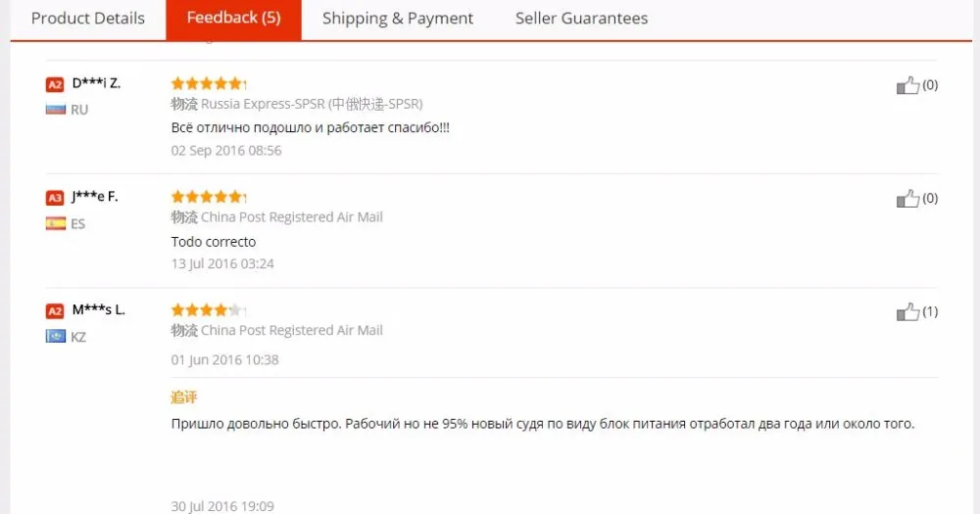980x514 pixels.
Task: Click reviewer name M***s L.
Action: (x=99, y=310)
